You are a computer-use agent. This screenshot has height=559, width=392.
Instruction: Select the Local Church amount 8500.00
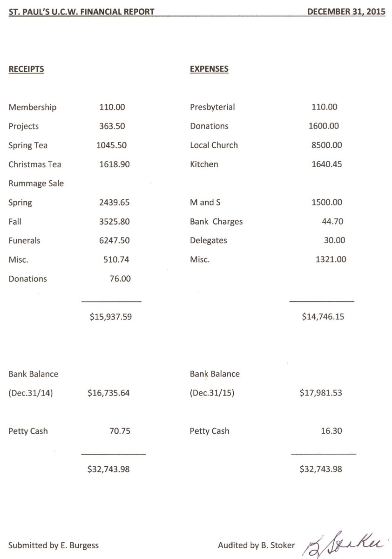[x=327, y=145]
